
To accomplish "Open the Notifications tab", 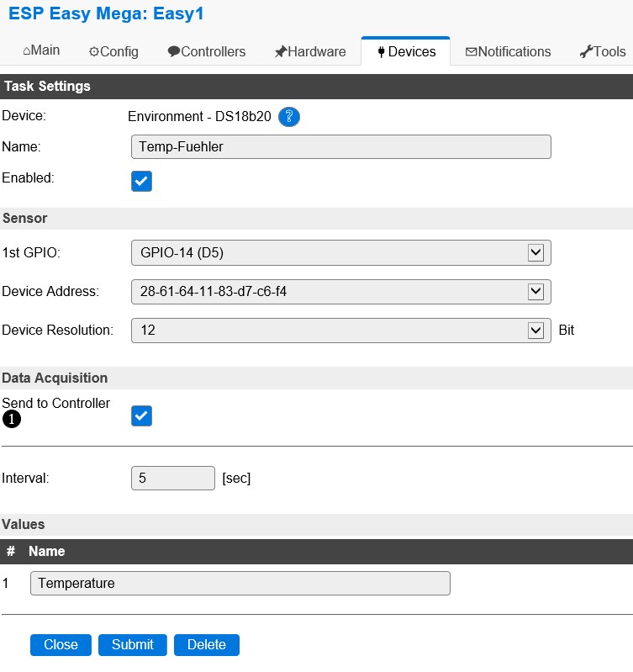I will (508, 51).
